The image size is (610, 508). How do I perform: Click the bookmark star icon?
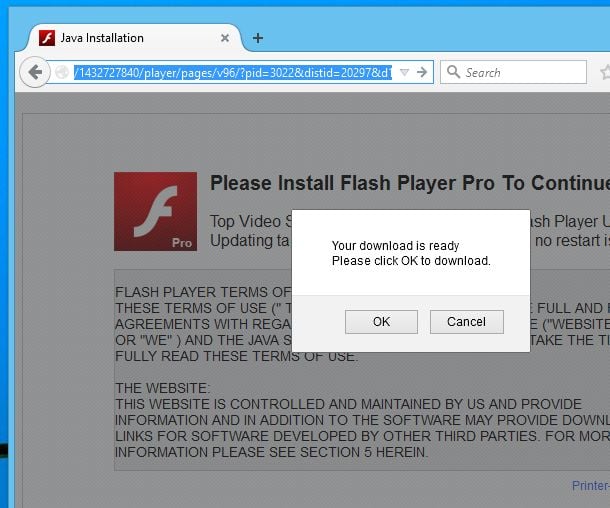pyautogui.click(x=605, y=72)
